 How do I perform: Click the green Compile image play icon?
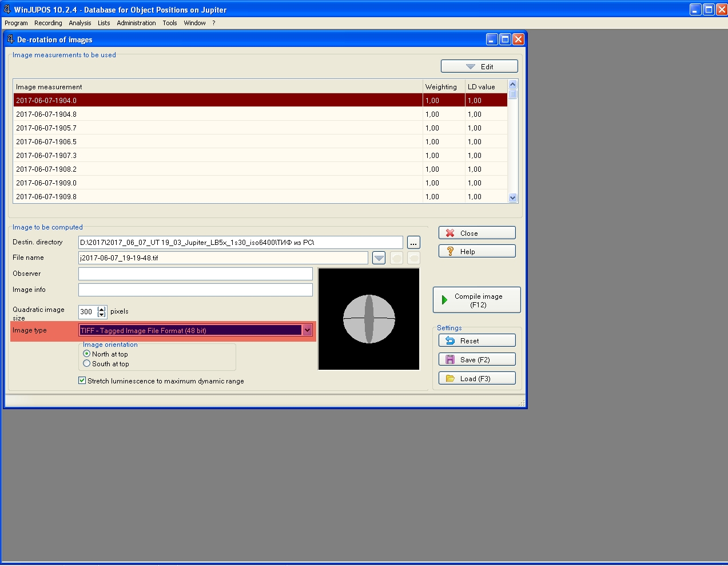(444, 300)
